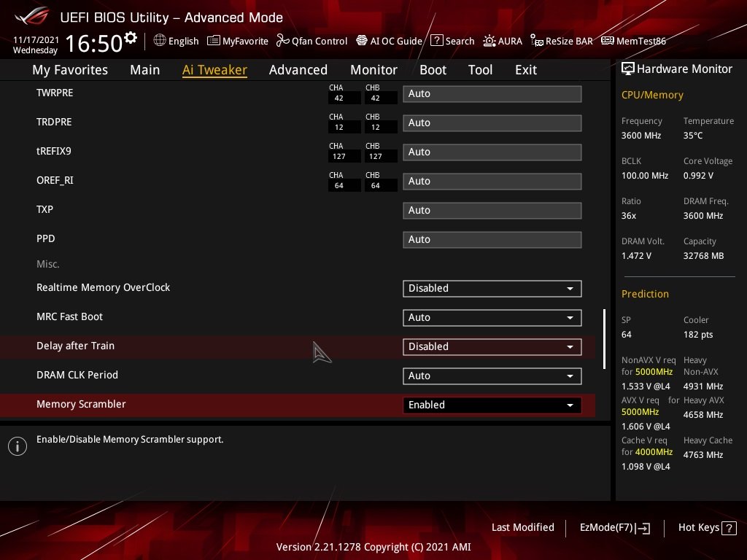Click the AI OC Guide chip icon

[362, 41]
